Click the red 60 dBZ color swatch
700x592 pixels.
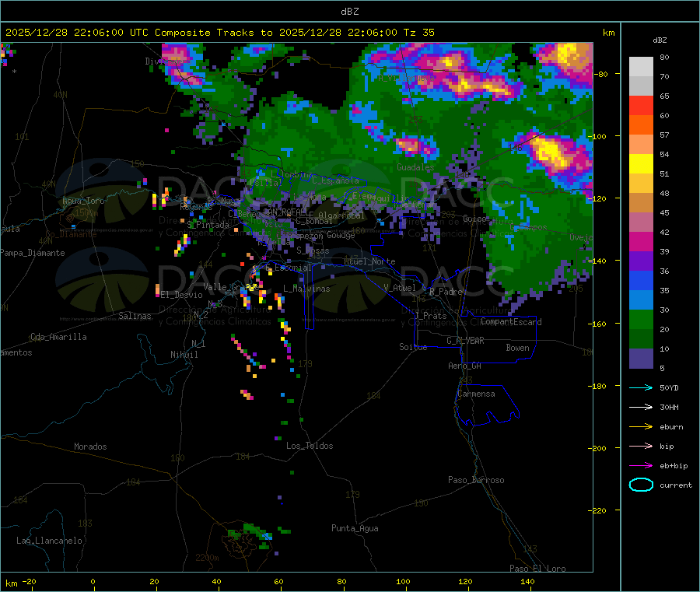point(641,105)
